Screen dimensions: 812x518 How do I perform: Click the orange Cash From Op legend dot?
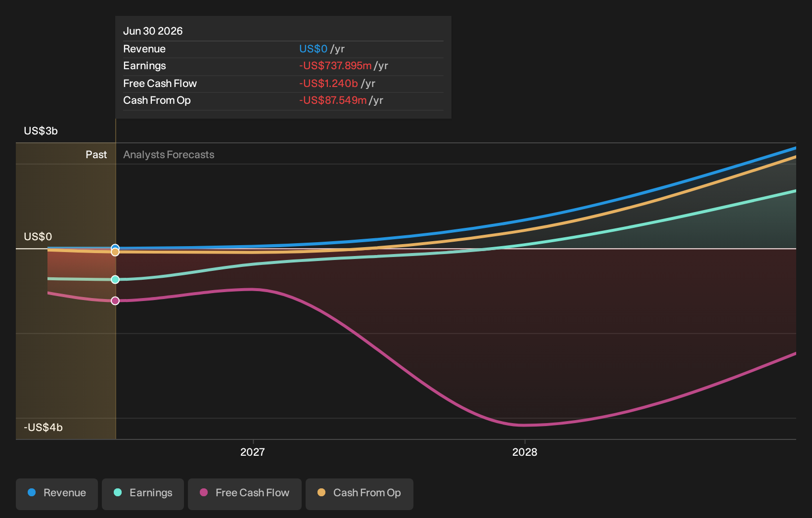click(x=321, y=492)
